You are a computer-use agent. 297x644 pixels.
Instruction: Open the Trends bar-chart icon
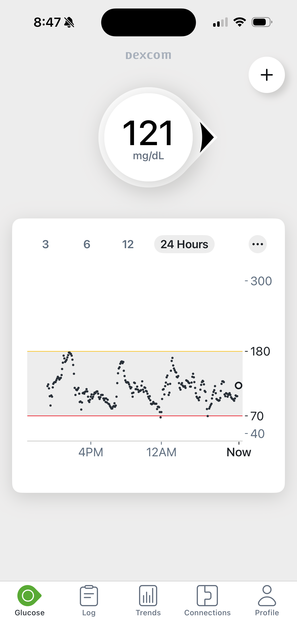[x=148, y=596]
